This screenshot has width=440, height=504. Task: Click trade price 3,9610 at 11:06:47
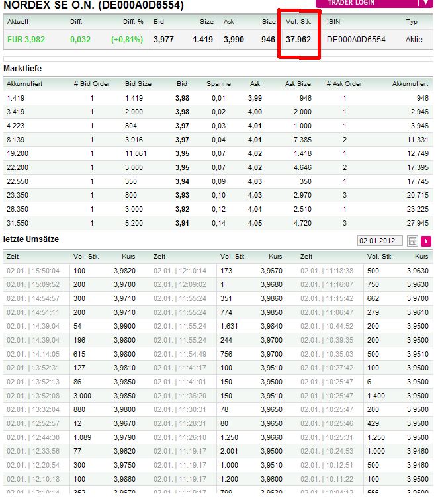(x=418, y=312)
